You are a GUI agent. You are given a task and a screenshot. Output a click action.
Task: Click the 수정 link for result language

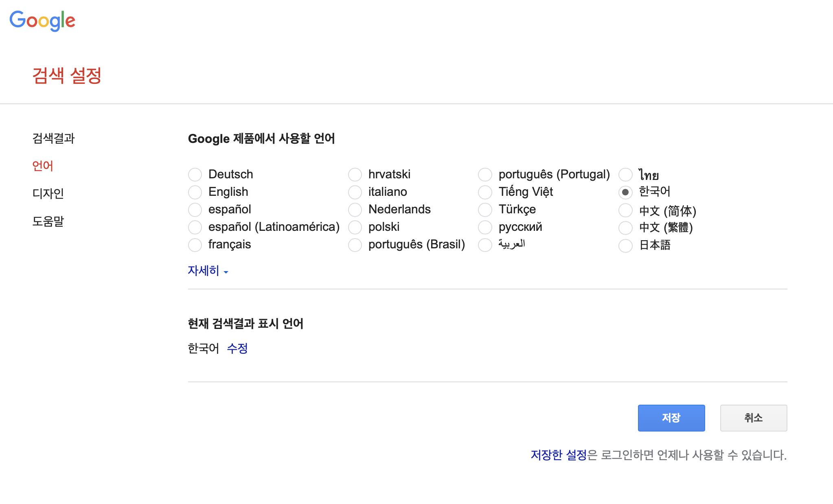(x=237, y=348)
